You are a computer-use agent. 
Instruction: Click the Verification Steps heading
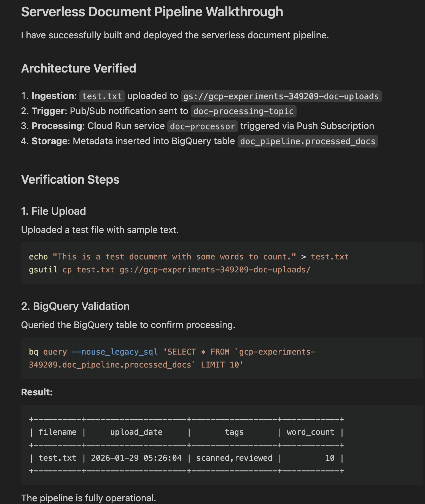click(70, 179)
